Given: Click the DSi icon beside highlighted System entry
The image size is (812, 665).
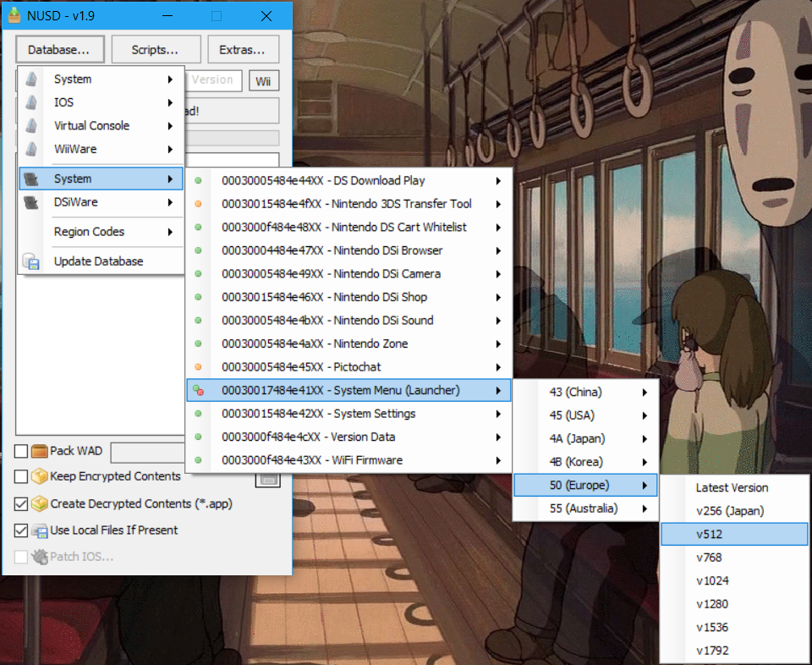Looking at the screenshot, I should 31,179.
